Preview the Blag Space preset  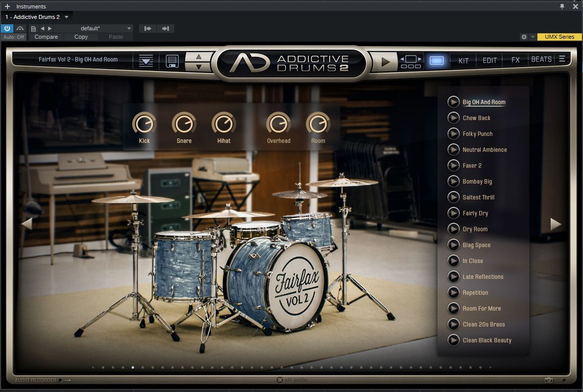point(453,245)
